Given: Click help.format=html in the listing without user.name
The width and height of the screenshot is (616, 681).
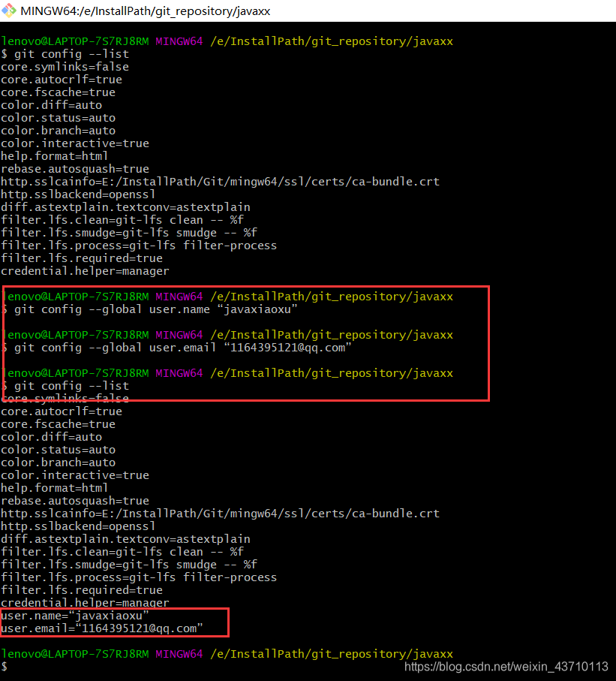Looking at the screenshot, I should pyautogui.click(x=54, y=156).
